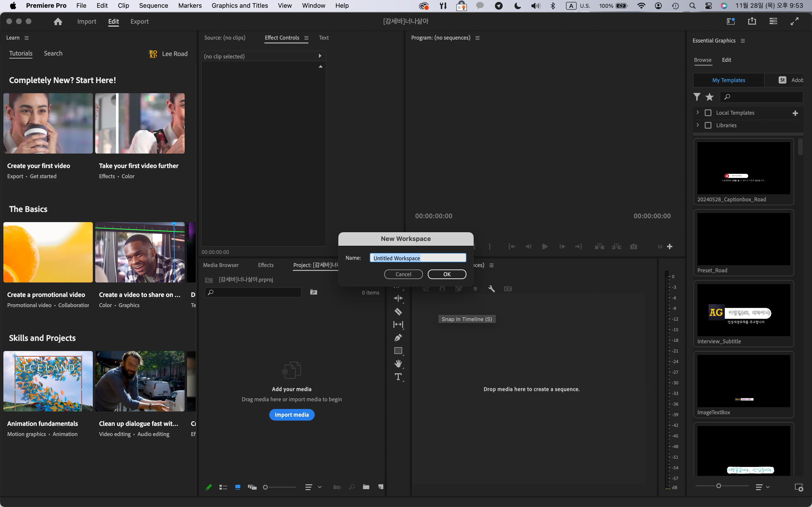
Task: Switch Project panel to list view
Action: (223, 487)
